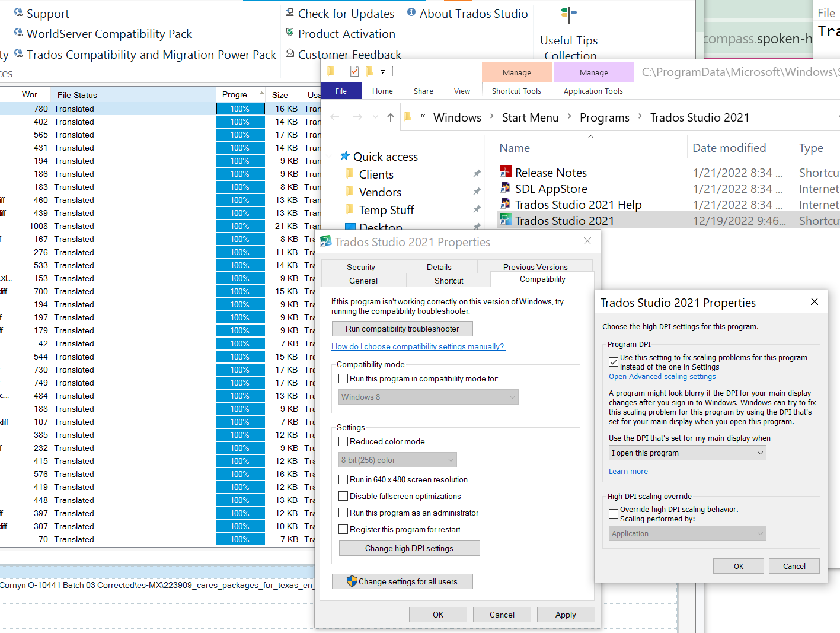
Task: Click Run compatibility troubleshooter button
Action: tap(403, 329)
